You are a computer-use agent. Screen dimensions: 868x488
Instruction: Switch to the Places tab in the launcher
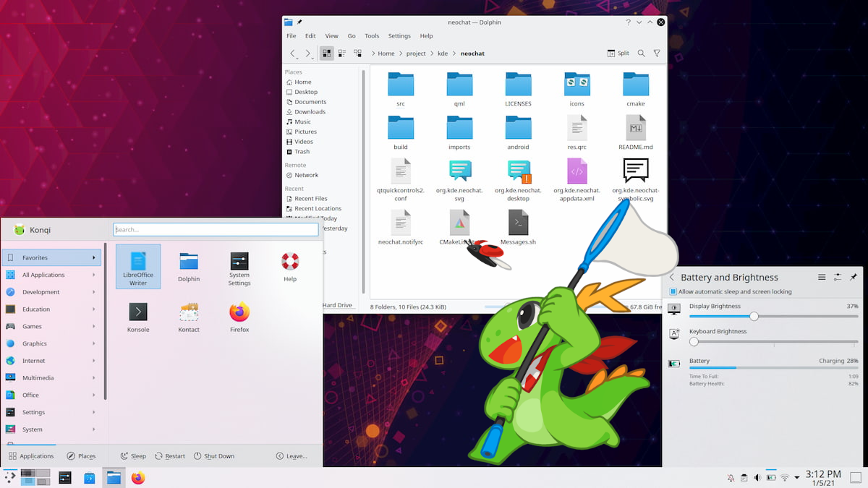tap(81, 456)
